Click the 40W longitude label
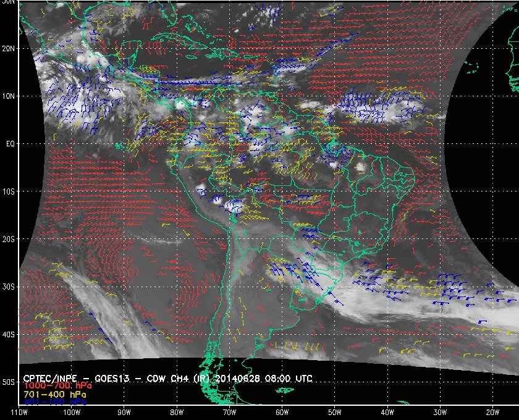519x420 pixels. click(x=387, y=413)
